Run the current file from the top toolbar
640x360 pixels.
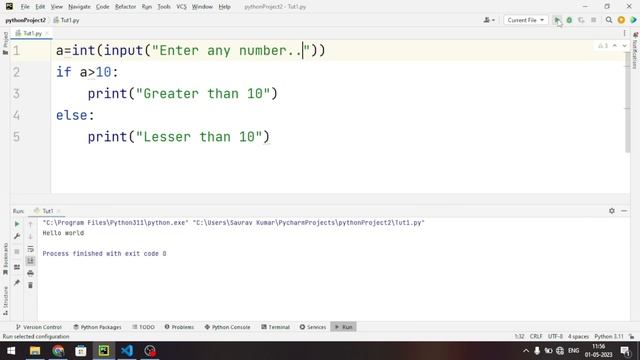point(557,20)
